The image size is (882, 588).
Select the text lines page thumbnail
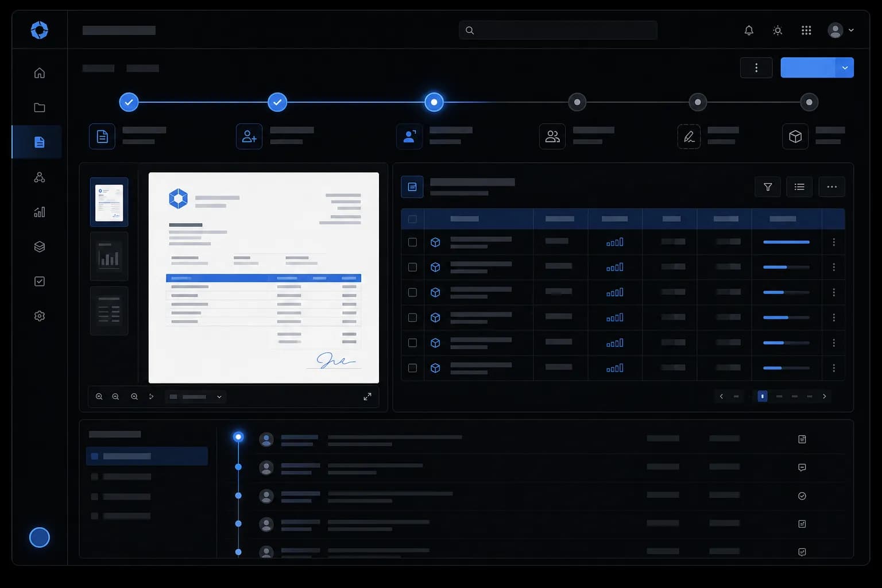point(109,311)
